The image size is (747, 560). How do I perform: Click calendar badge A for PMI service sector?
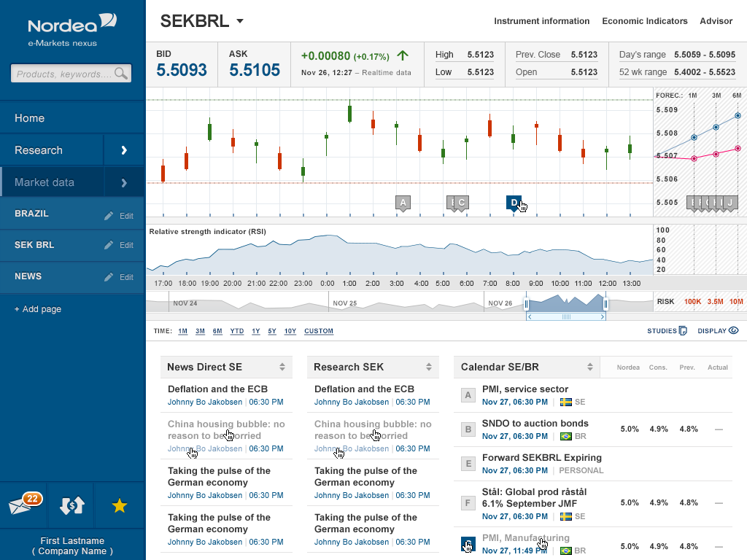pyautogui.click(x=468, y=394)
